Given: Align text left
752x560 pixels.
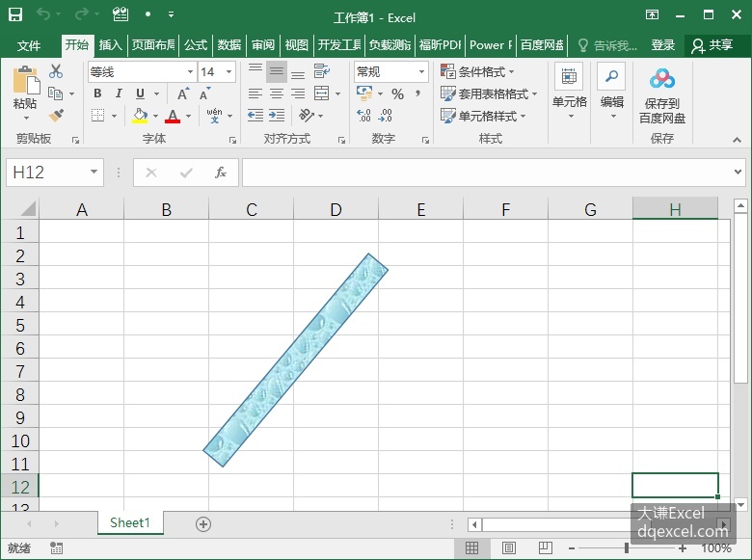Looking at the screenshot, I should pos(255,93).
